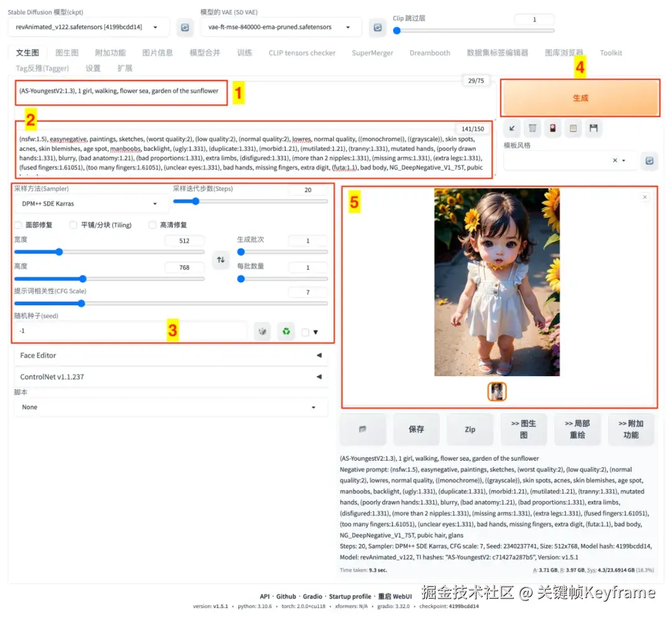This screenshot has height=618, width=672.
Task: Open the 图片信息 tab
Action: (157, 53)
